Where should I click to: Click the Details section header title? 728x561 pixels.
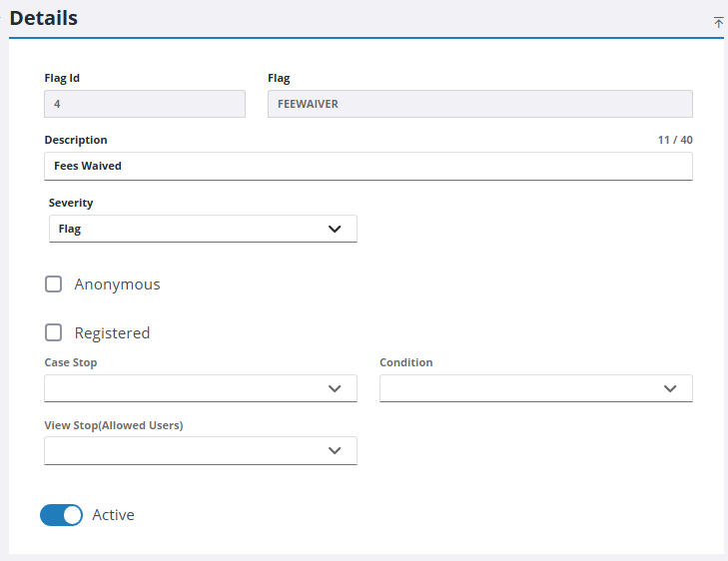point(44,18)
